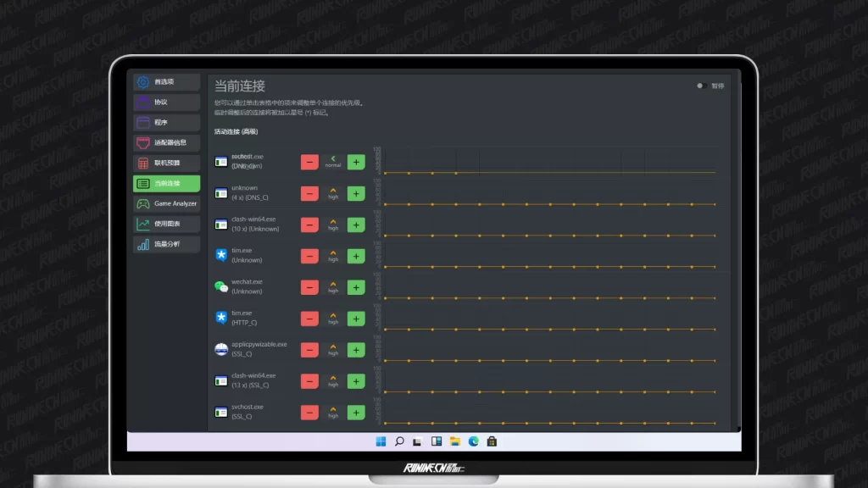Click the traffic graph line for wechat.exe
Image resolution: width=868 pixels, height=488 pixels.
pos(549,297)
